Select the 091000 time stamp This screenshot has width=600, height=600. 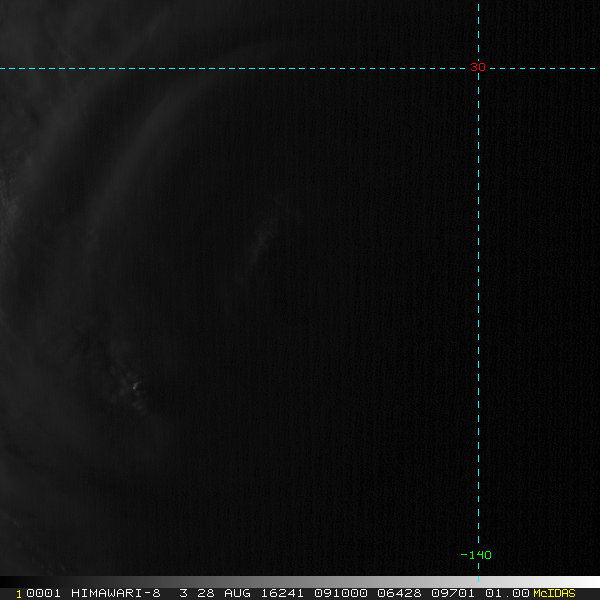tap(341, 593)
